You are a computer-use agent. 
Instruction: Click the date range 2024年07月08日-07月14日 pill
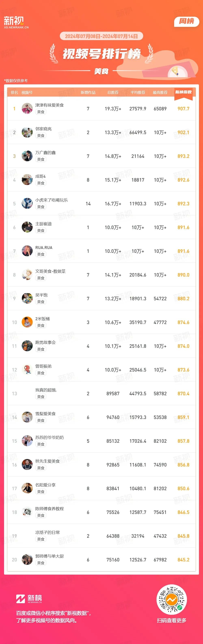pos(101,36)
